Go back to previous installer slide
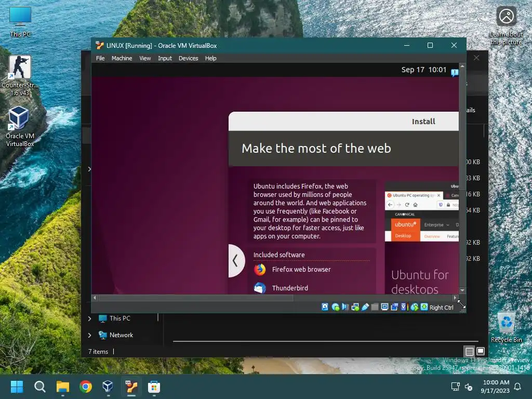 coord(235,261)
